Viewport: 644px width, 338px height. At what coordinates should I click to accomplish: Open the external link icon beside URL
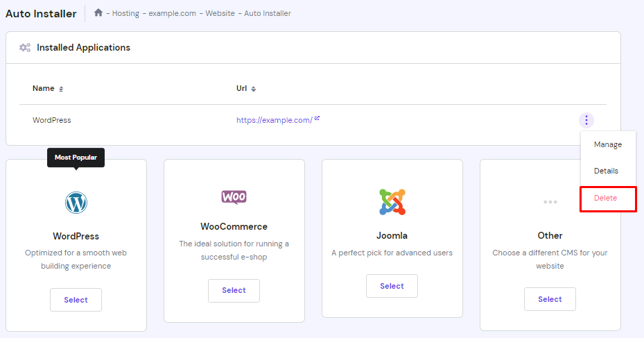click(x=317, y=119)
